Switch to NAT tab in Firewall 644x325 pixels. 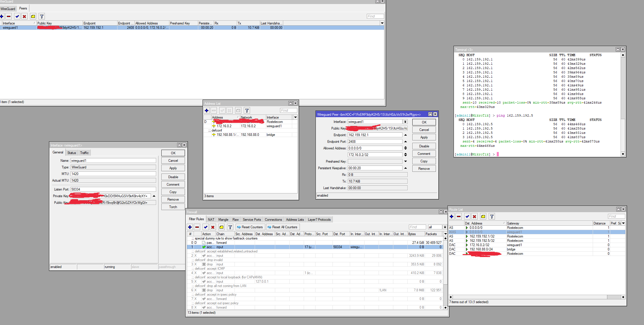tap(211, 219)
